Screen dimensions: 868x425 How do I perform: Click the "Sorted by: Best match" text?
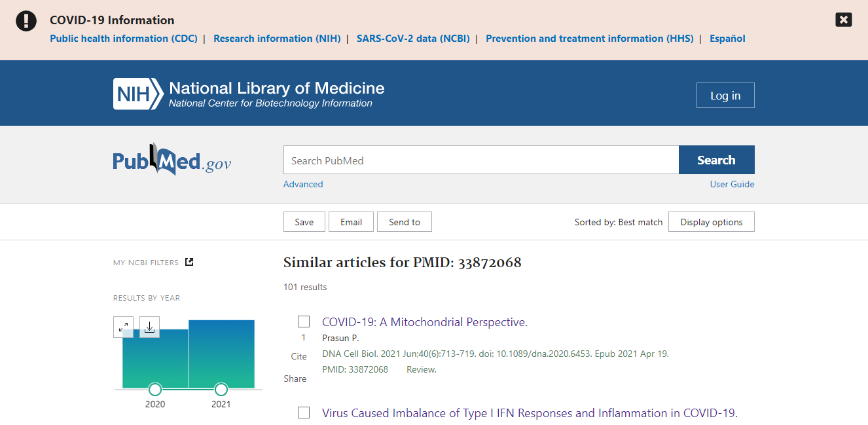pyautogui.click(x=619, y=222)
